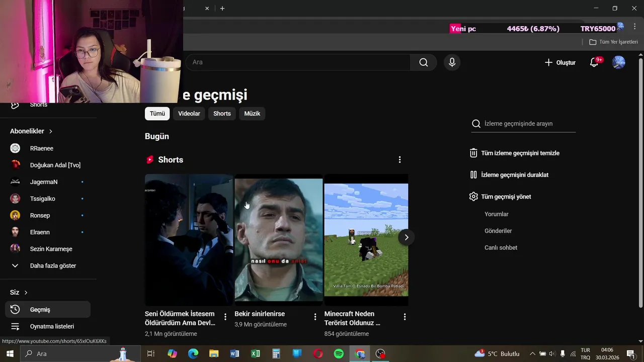
Task: Open Shorts in the sidebar
Action: [x=38, y=105]
